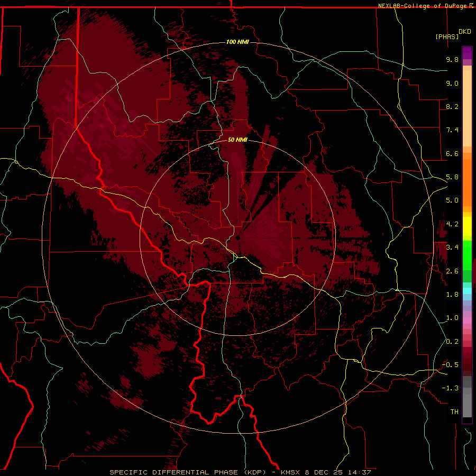Click the 2.6 value on color scale
The height and width of the screenshot is (476, 476).
[452, 271]
